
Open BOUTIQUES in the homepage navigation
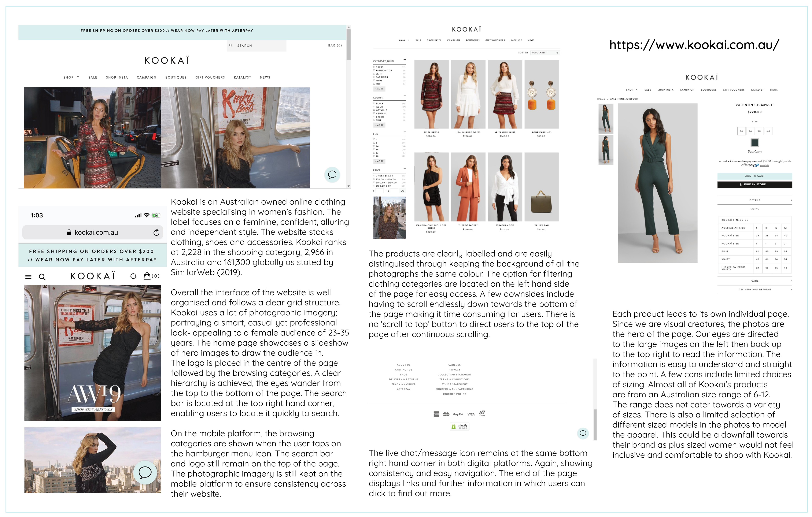pos(176,78)
